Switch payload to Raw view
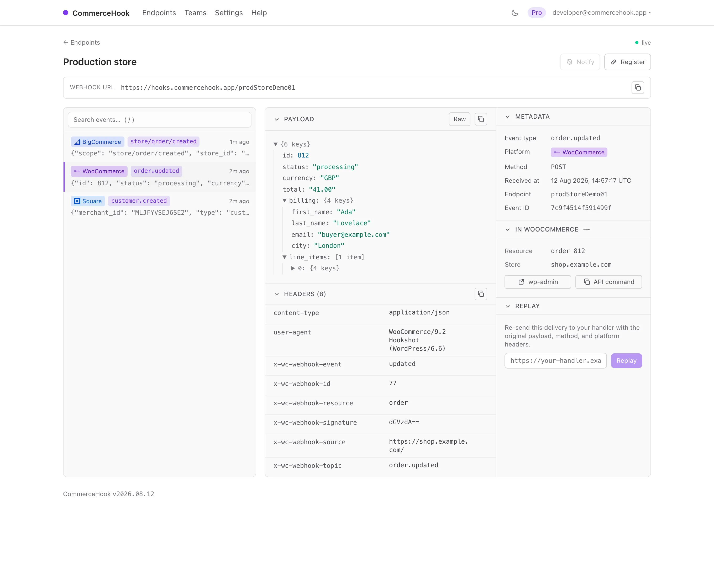This screenshot has height=588, width=714. tap(459, 119)
